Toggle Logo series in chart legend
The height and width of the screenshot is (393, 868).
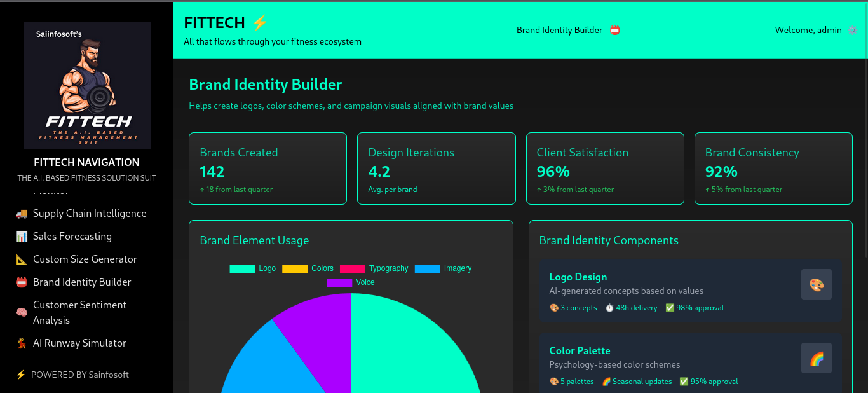(x=253, y=268)
